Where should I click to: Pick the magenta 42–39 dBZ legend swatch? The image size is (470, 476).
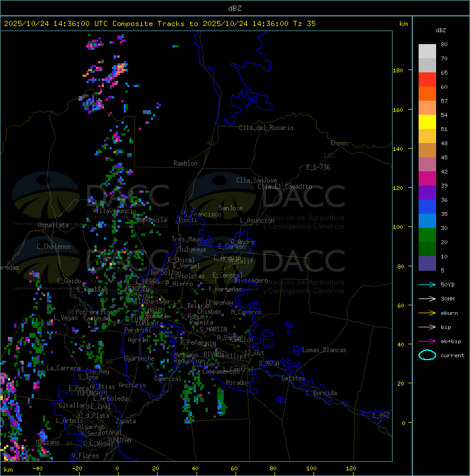[x=427, y=179]
